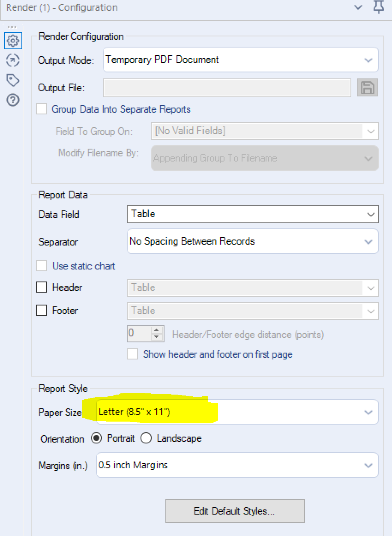Click Show header and footer on first page
Screen dimensions: 392x536
(x=132, y=354)
